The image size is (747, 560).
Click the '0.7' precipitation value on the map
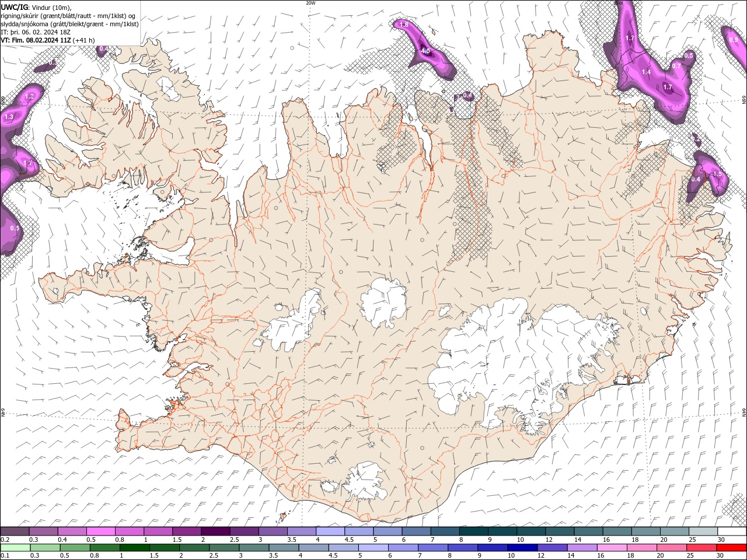[676, 66]
